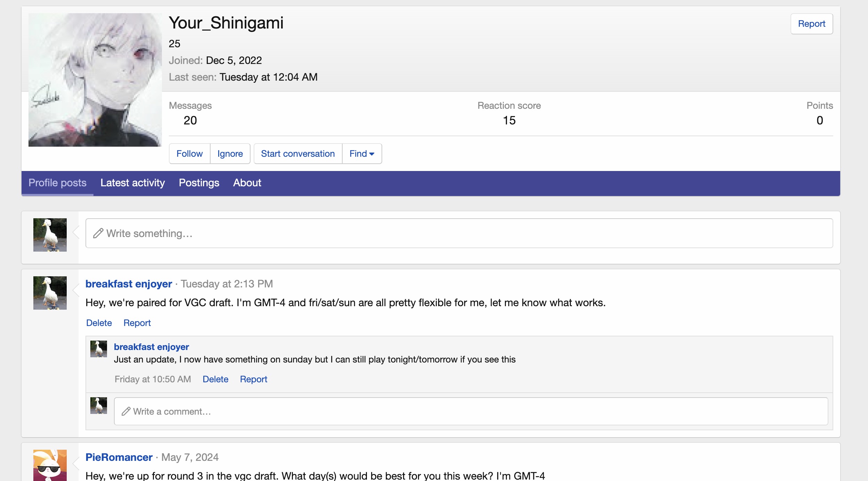This screenshot has height=481, width=868.
Task: Open PieRomancer's avatar
Action: (50, 465)
